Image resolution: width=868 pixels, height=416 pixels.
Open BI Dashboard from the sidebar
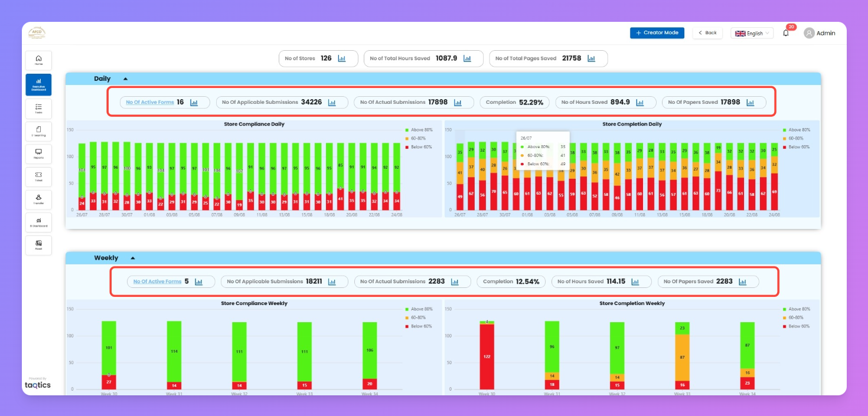[x=38, y=222]
